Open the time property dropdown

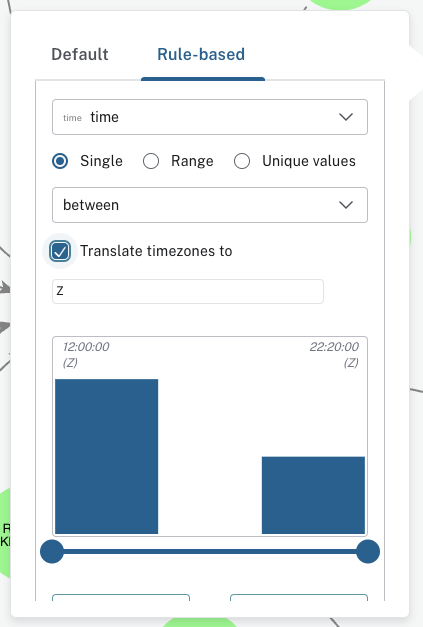pyautogui.click(x=210, y=117)
